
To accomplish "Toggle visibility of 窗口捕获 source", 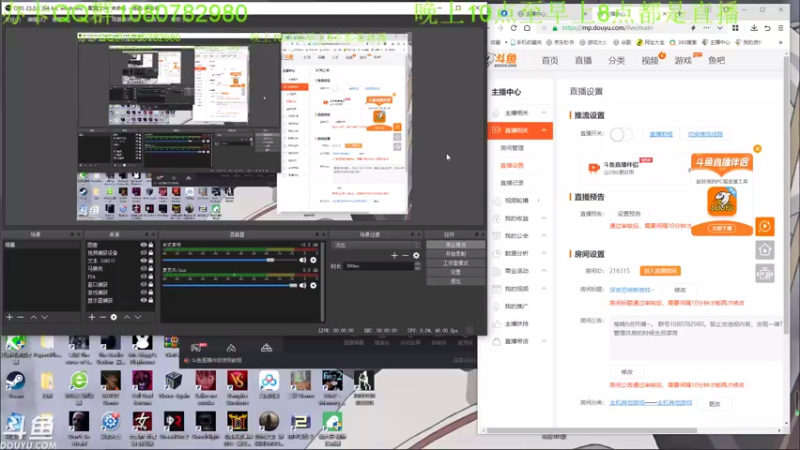I will (x=143, y=284).
